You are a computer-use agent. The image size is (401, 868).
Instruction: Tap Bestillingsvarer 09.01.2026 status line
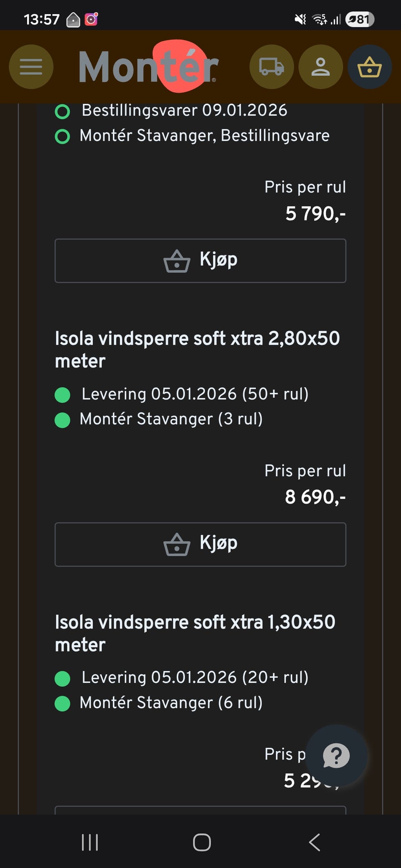pyautogui.click(x=184, y=111)
